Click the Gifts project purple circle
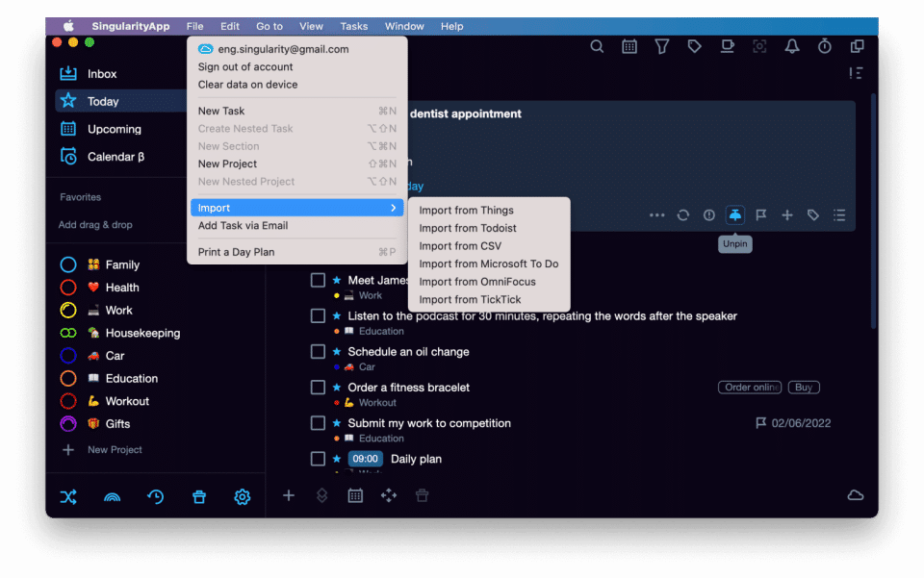 coord(68,424)
